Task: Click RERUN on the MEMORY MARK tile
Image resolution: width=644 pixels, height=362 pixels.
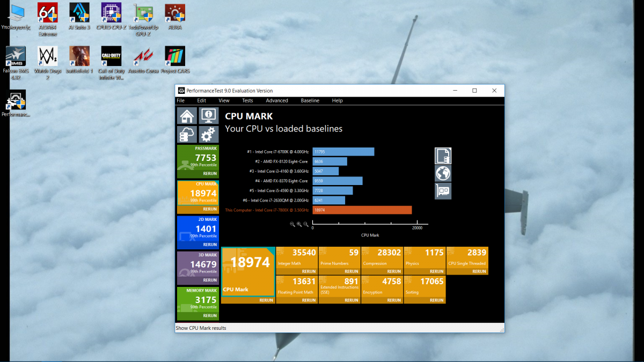Action: (210, 315)
